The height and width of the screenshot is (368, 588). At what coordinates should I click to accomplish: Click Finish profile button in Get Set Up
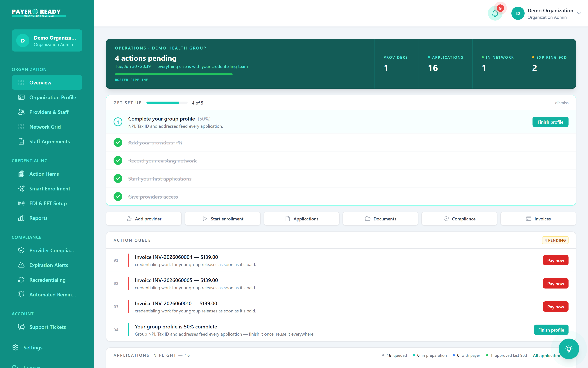coord(550,122)
